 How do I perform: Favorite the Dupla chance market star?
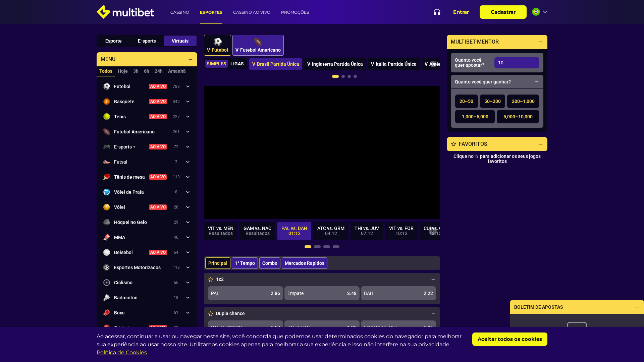211,314
